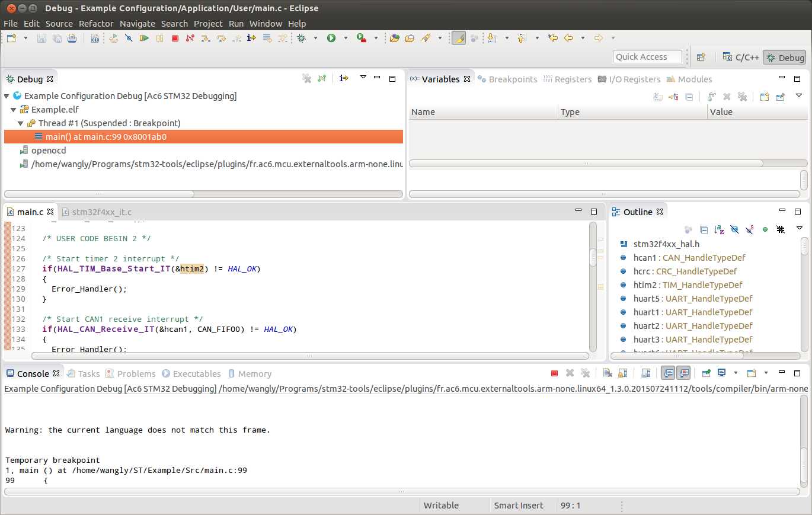The image size is (812, 515).
Task: Click Collapse All in Outline toolbar
Action: coord(704,229)
